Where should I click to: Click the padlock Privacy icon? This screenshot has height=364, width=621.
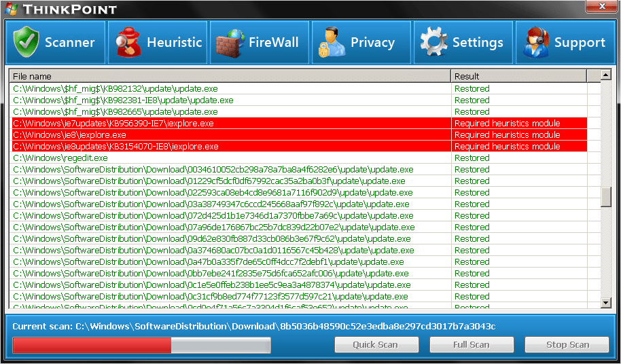(330, 43)
